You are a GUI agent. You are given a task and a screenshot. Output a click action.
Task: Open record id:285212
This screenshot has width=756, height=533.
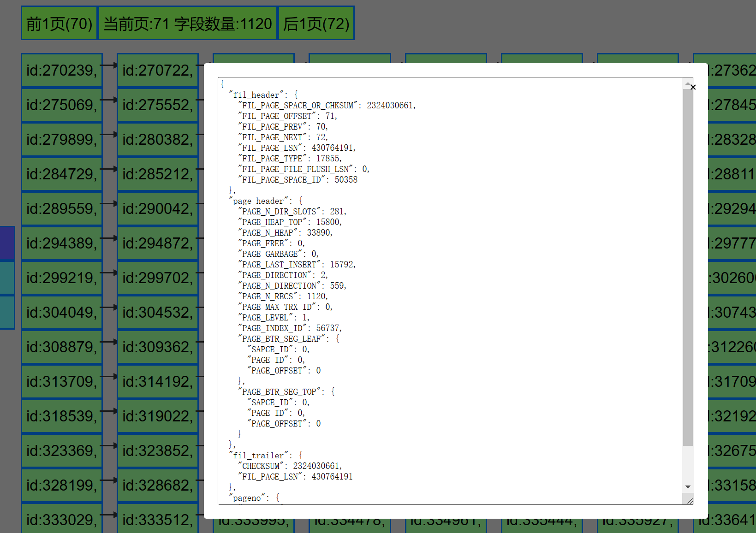158,174
